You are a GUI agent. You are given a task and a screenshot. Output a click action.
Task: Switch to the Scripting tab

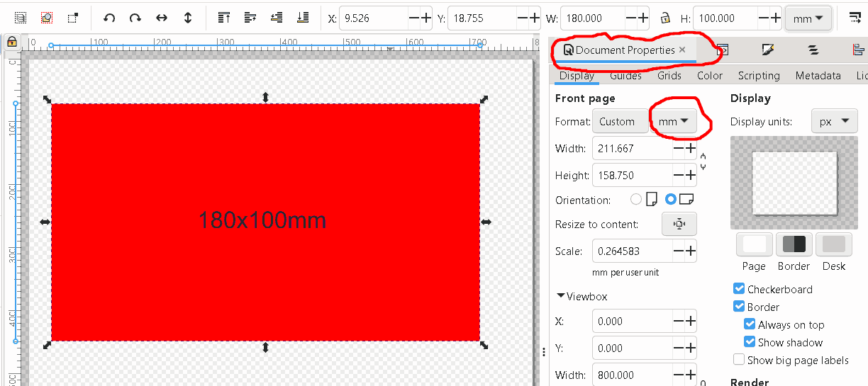tap(759, 75)
